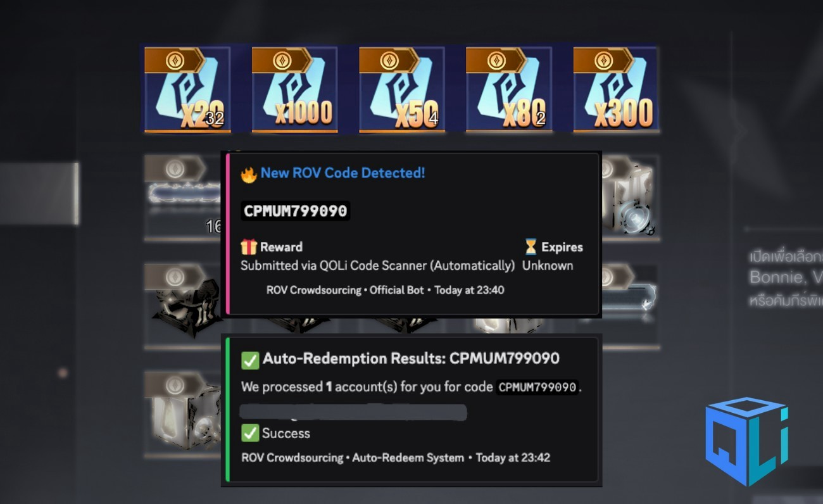Viewport: 823px width, 504px height.
Task: Select inline code CPMUM799090 in processed message
Action: click(x=537, y=387)
